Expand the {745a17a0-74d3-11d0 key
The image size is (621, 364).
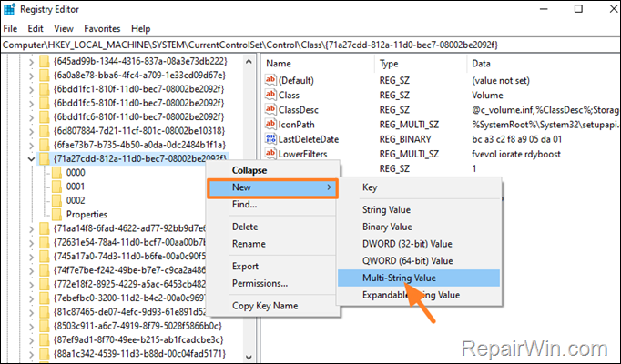coord(31,257)
